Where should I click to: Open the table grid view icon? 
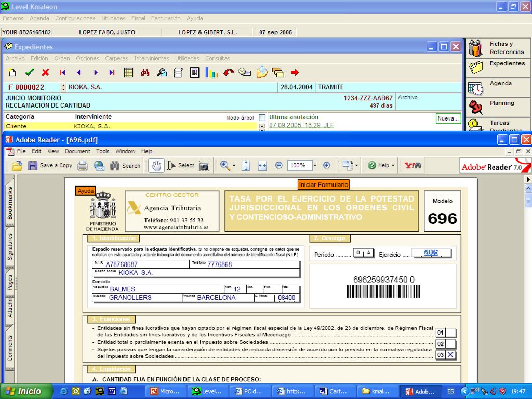point(129,73)
